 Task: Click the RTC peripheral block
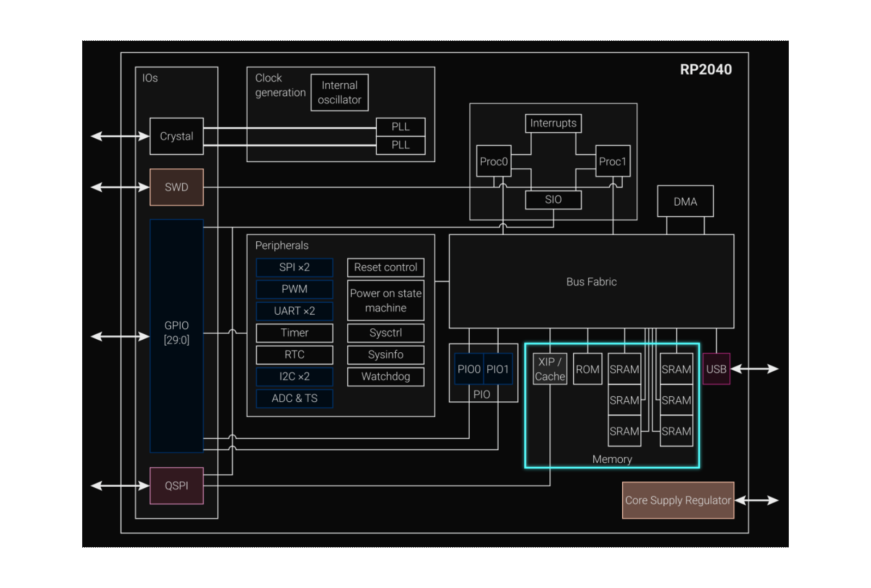(x=295, y=354)
